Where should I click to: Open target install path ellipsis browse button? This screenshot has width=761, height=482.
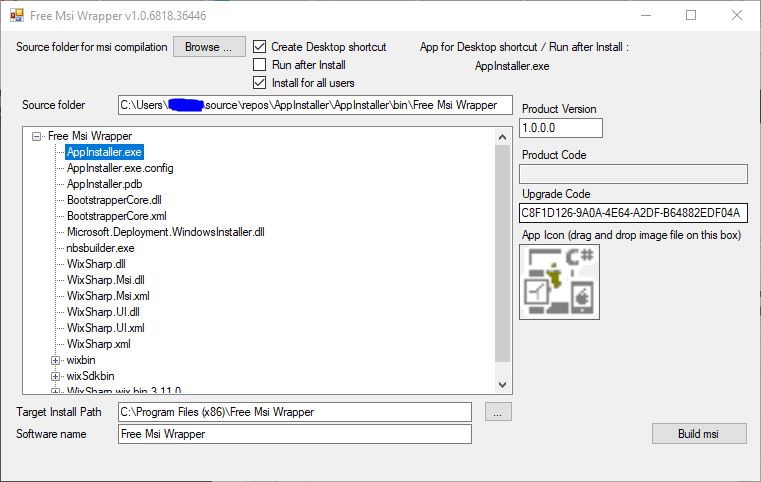point(499,412)
